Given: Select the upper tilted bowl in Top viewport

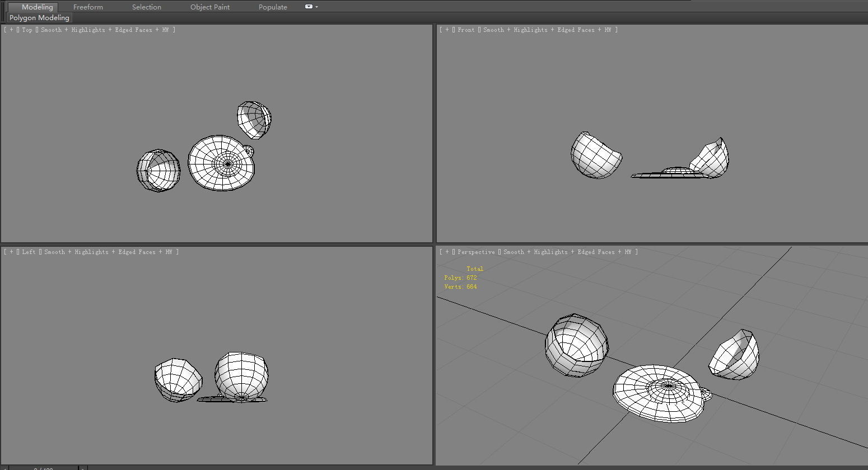Looking at the screenshot, I should click(254, 120).
